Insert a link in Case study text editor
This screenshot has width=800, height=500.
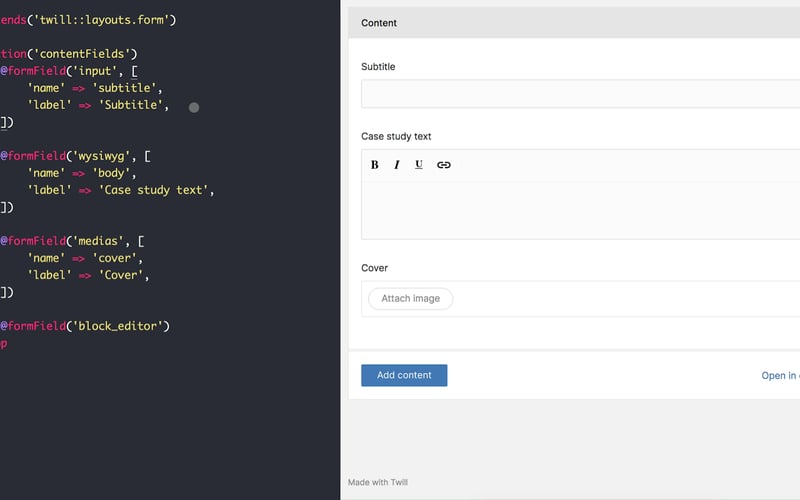[444, 165]
